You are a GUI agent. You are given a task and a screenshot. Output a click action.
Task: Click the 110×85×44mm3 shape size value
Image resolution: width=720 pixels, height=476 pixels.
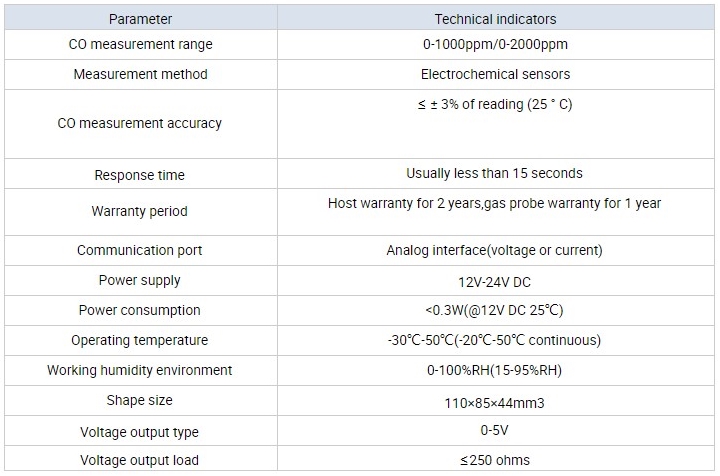[x=495, y=403]
